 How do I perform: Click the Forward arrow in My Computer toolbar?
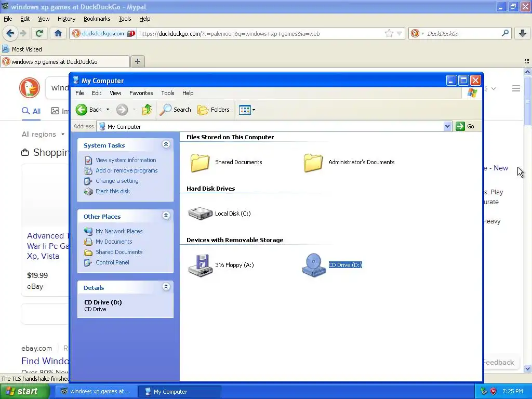pos(122,110)
